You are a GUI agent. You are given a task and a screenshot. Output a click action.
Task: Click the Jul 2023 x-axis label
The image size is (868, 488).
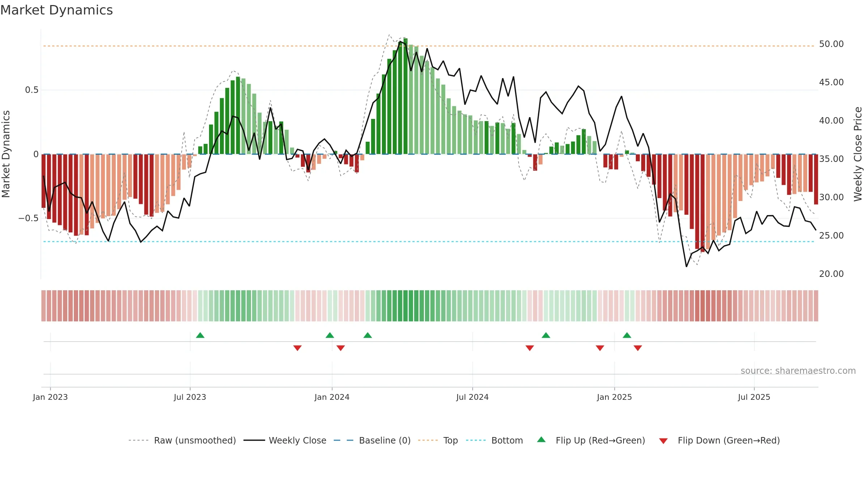(190, 397)
